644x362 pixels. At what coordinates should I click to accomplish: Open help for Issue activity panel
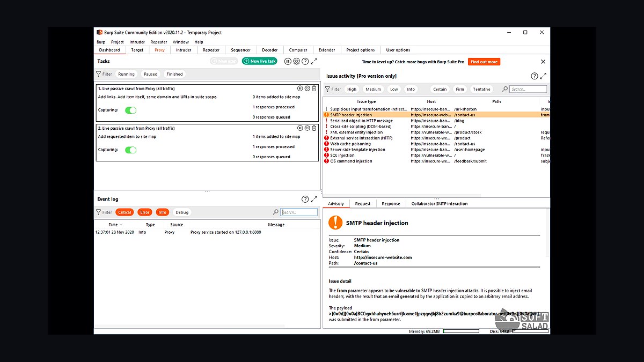coord(534,76)
